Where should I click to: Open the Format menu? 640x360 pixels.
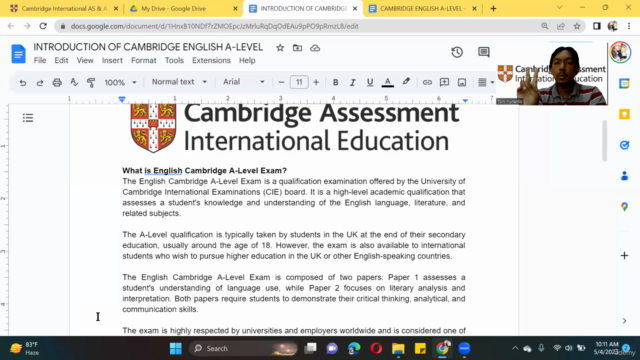tap(144, 60)
